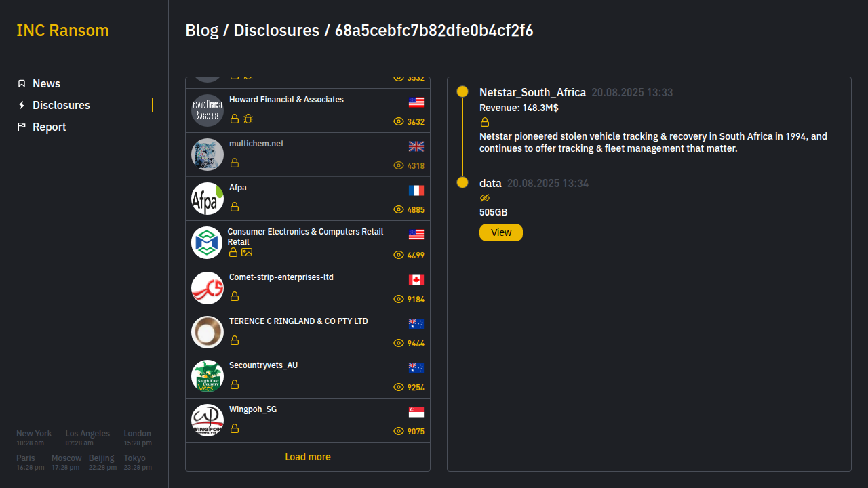The image size is (868, 488).
Task: Click Load more at the bottom of the list
Action: 308,457
